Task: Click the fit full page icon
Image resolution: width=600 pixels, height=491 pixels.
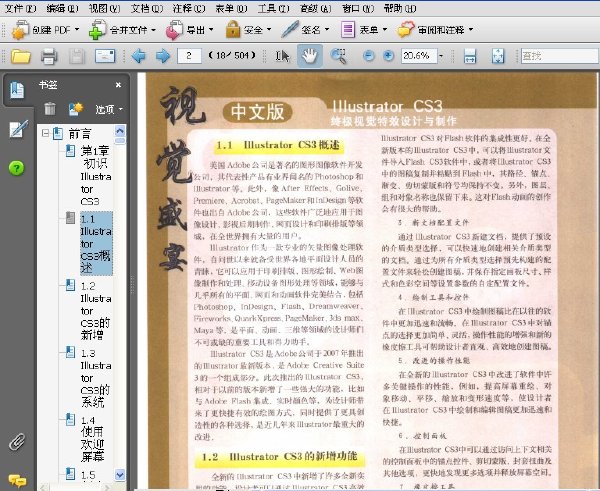Action: 498,56
